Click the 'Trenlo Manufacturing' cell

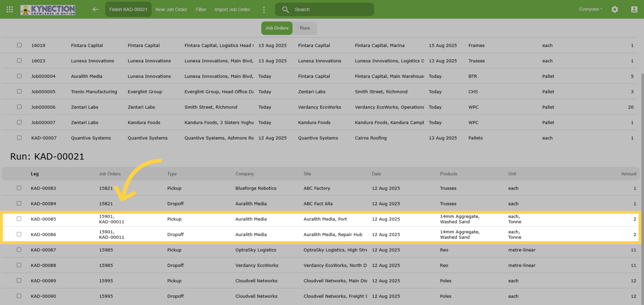(x=94, y=92)
